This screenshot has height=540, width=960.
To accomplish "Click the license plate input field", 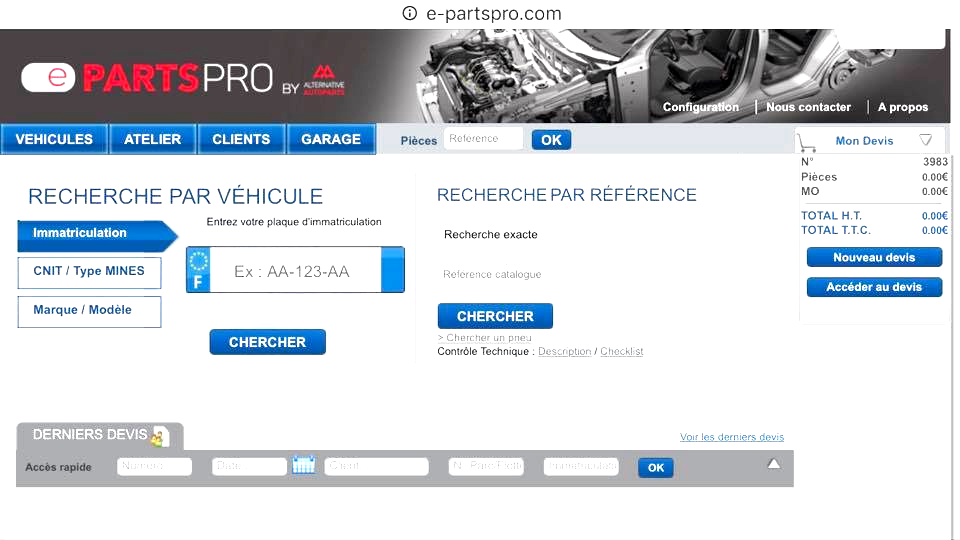I will [x=295, y=270].
